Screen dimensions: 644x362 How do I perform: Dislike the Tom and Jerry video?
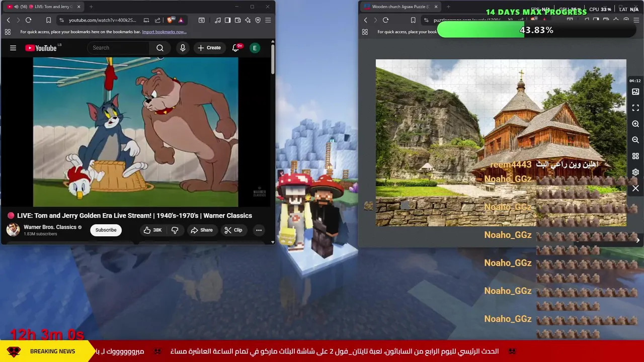tap(175, 230)
